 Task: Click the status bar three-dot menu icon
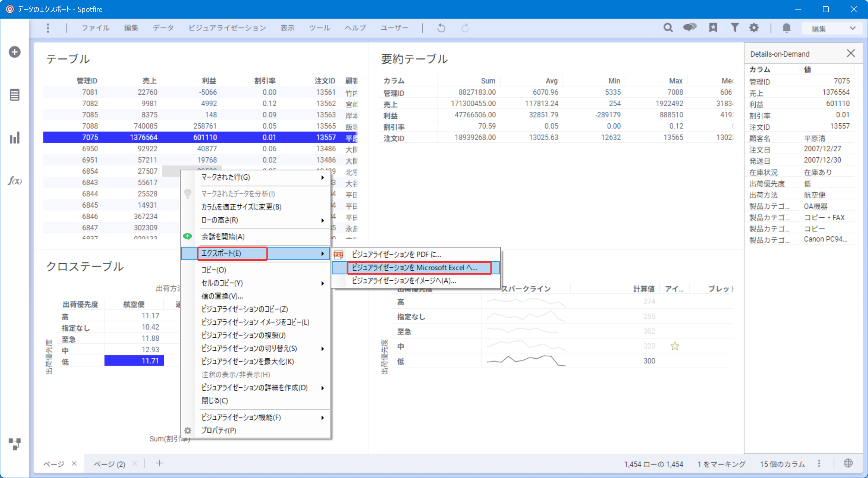(x=819, y=463)
